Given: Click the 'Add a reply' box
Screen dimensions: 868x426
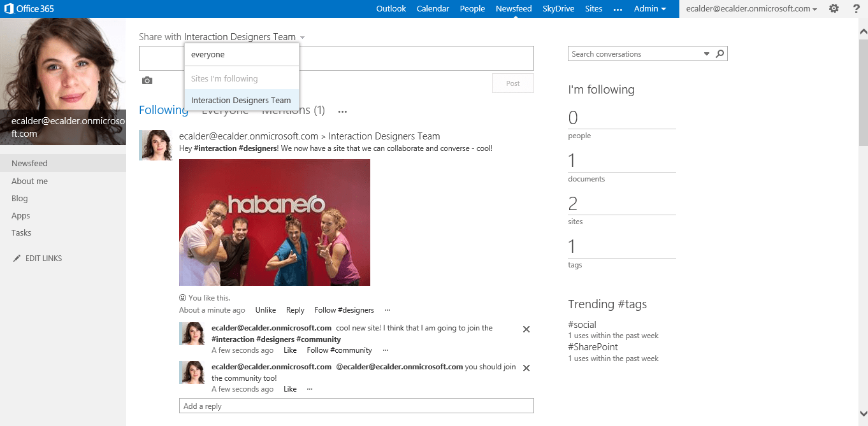Looking at the screenshot, I should [x=356, y=406].
